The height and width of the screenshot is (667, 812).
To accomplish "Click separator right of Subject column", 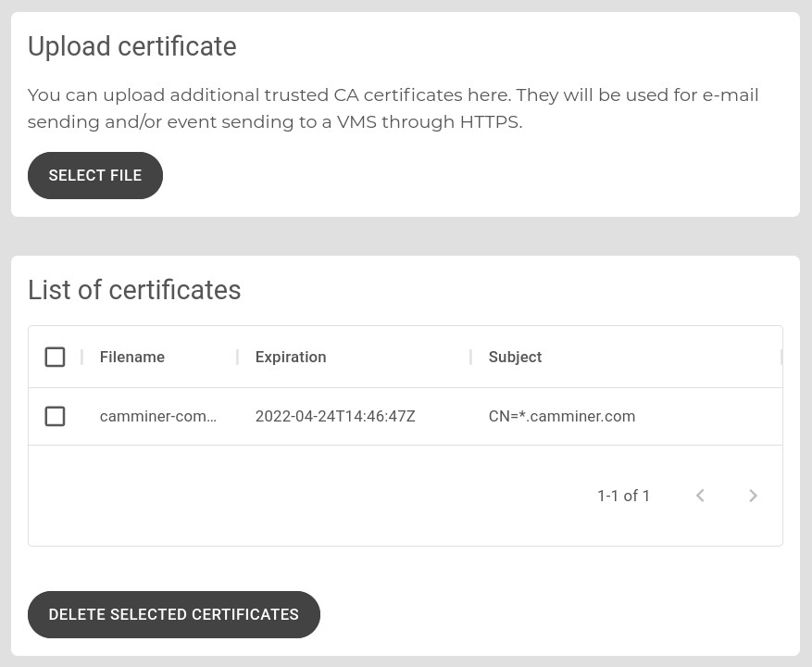I will (781, 357).
